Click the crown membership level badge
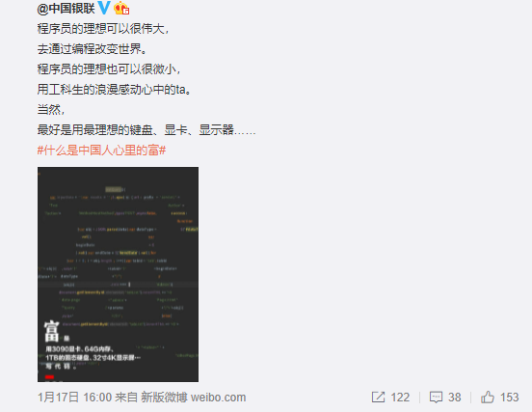532x412 pixels. point(121,8)
